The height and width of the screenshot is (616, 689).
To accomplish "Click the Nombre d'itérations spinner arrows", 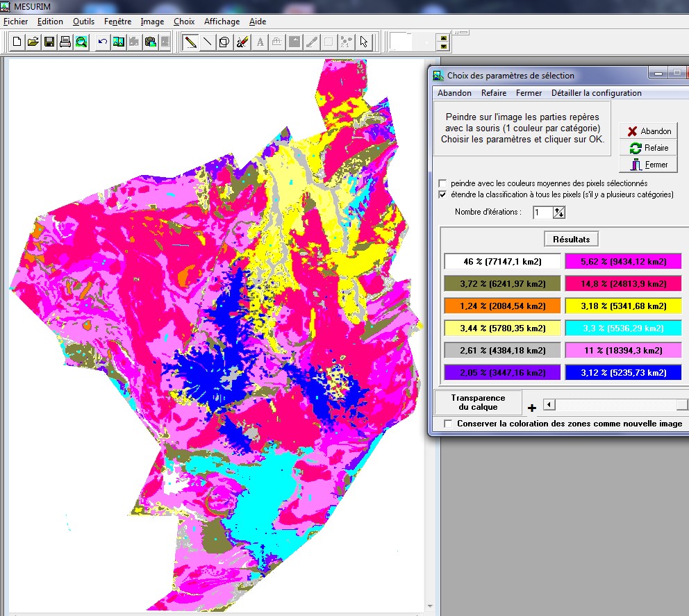I will tap(560, 213).
